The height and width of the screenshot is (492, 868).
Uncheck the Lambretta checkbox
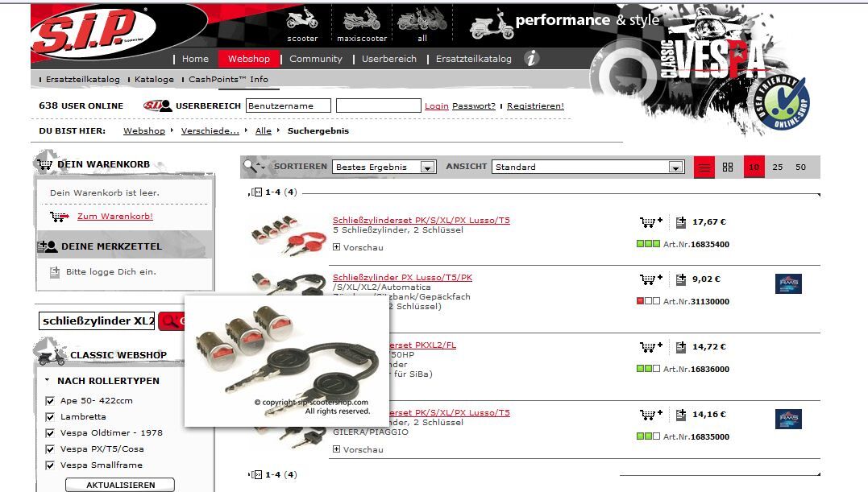[x=50, y=417]
